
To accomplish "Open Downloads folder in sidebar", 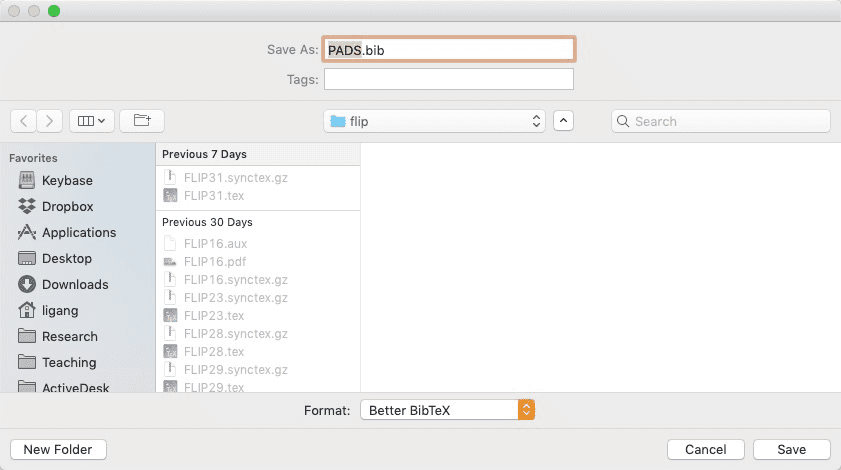I will (x=74, y=285).
